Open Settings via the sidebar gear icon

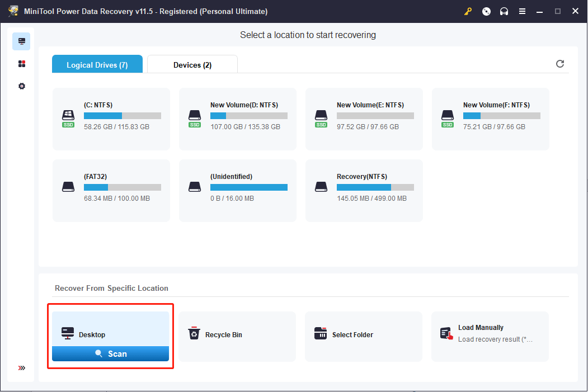pos(21,86)
